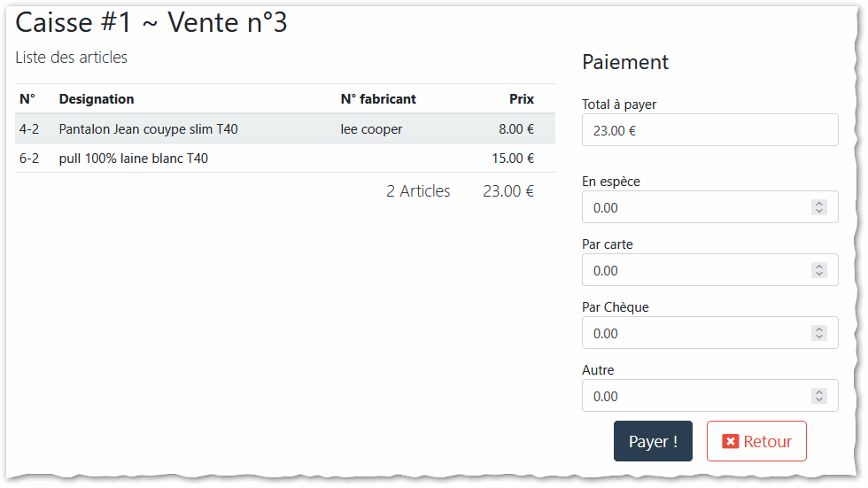Click the 2 Articles total text
Image resolution: width=868 pixels, height=488 pixels.
418,191
